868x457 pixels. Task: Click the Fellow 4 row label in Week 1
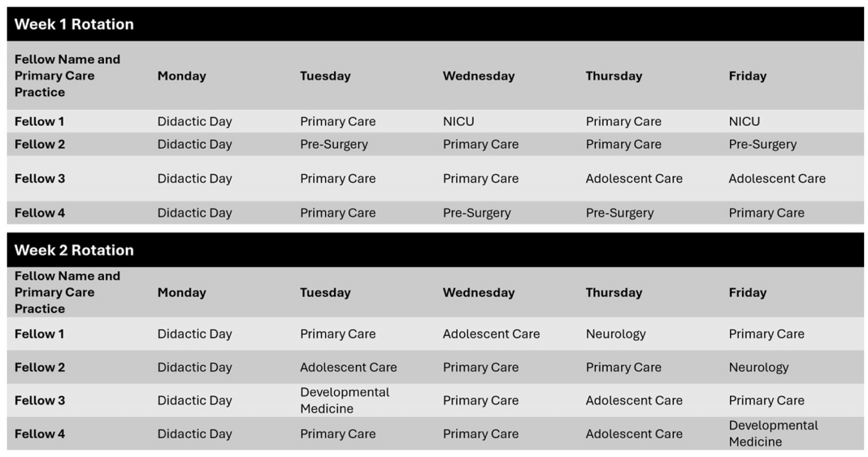40,213
